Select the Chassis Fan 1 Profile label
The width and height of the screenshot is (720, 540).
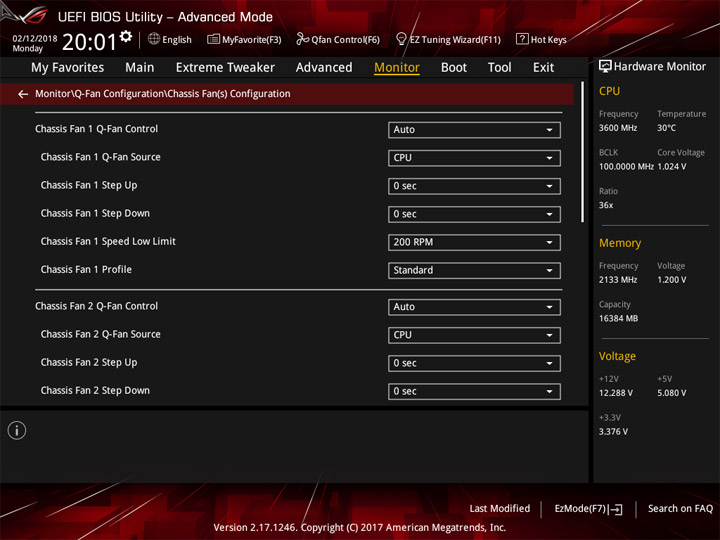point(86,270)
